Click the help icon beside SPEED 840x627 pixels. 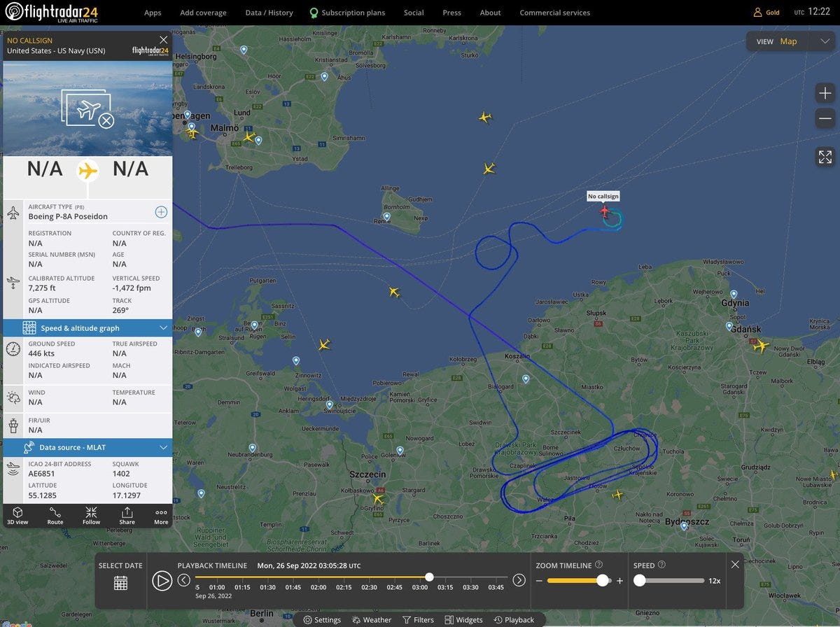click(661, 565)
